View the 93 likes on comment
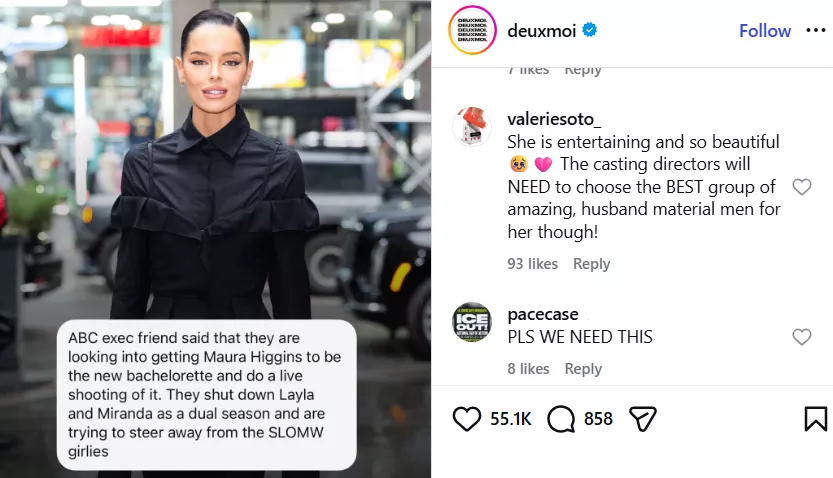 pyautogui.click(x=532, y=263)
